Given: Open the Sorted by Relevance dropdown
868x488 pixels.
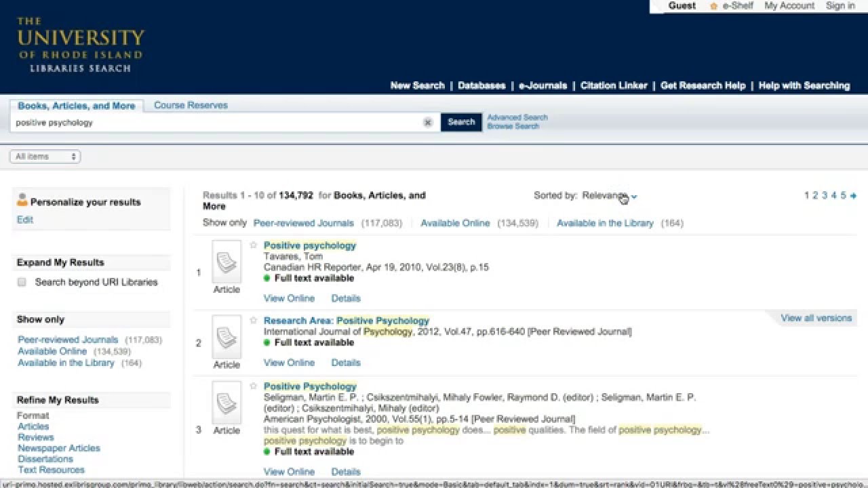Looking at the screenshot, I should pyautogui.click(x=609, y=196).
